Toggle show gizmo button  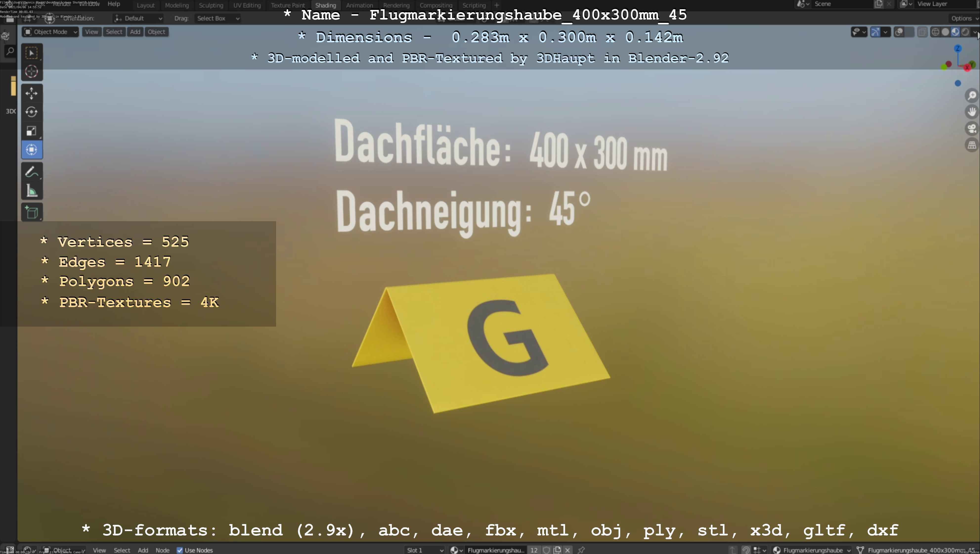click(875, 32)
